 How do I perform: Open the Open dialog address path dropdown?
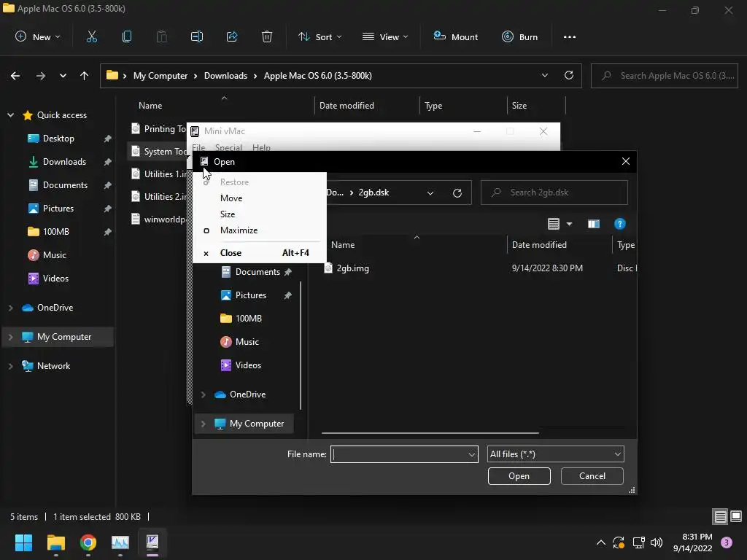pos(430,192)
